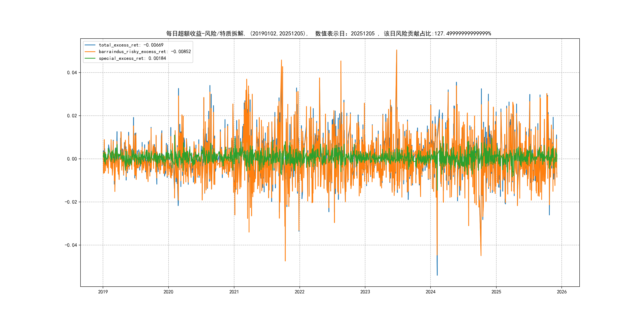The image size is (644, 322).
Task: Click the 2025 x-axis tick label
Action: [496, 292]
